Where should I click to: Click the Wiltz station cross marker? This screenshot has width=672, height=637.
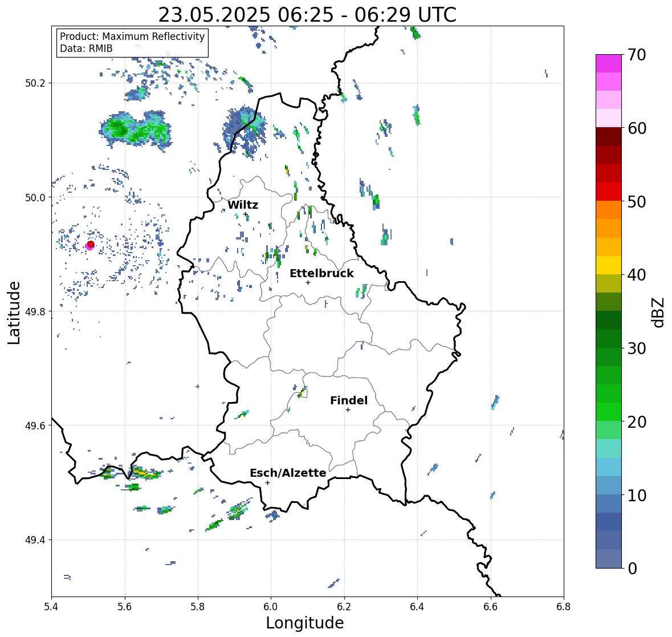tap(245, 214)
